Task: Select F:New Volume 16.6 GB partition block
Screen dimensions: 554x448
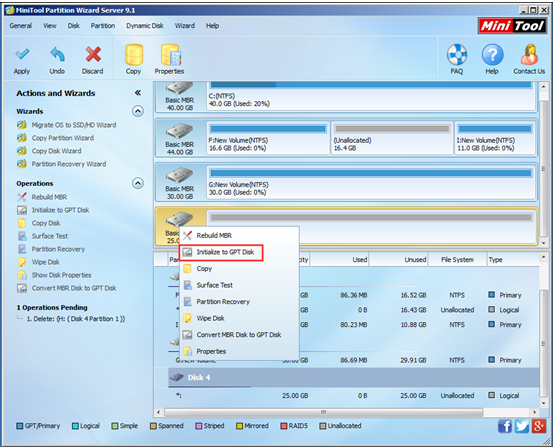Action: [x=268, y=138]
